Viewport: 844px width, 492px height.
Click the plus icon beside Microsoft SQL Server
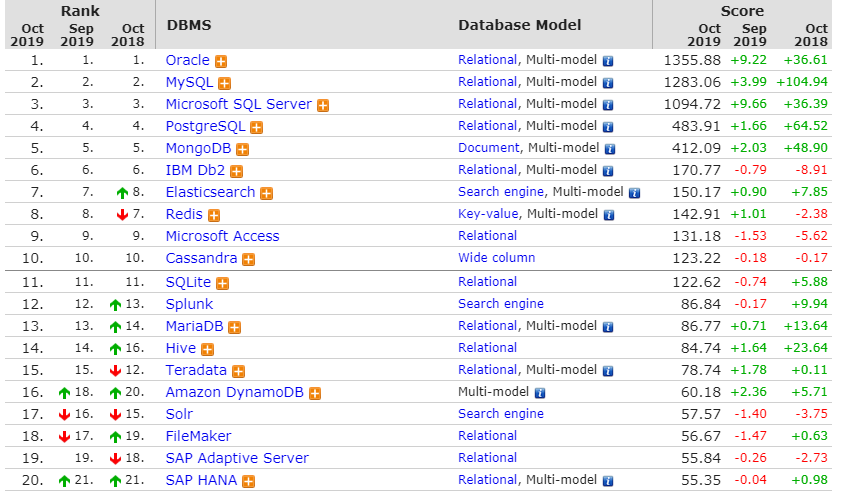(323, 105)
